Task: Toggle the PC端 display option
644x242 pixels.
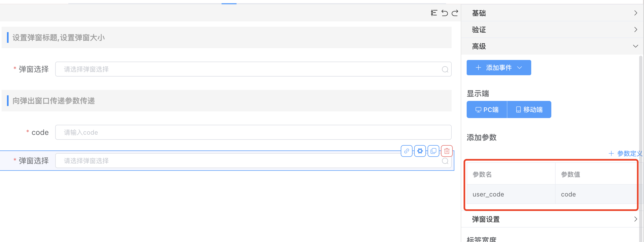Action: pyautogui.click(x=487, y=109)
